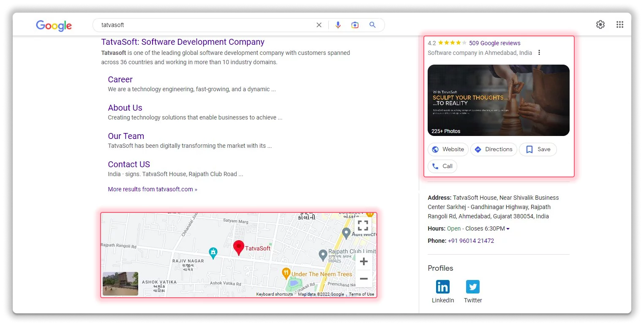
Task: Click the Call button
Action: point(442,166)
